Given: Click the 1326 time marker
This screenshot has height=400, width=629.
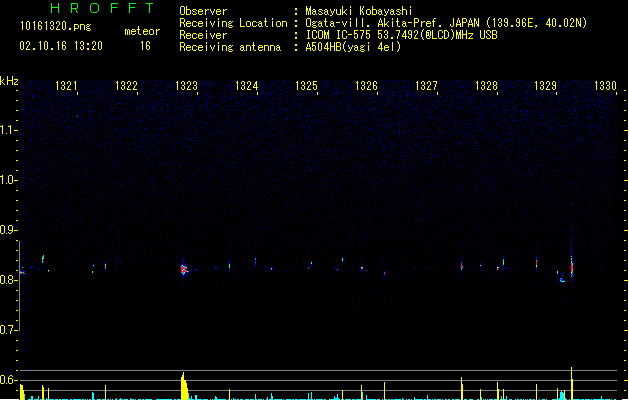Looking at the screenshot, I should 367,86.
